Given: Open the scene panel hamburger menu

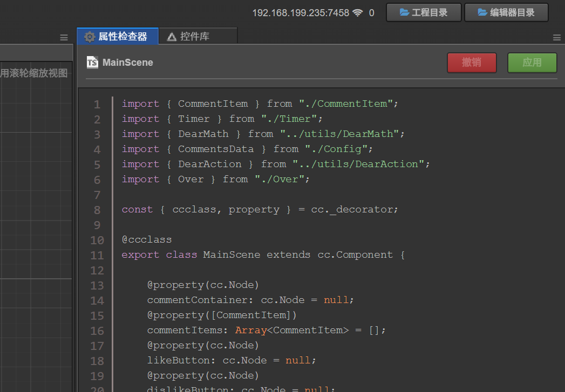Looking at the screenshot, I should 64,37.
